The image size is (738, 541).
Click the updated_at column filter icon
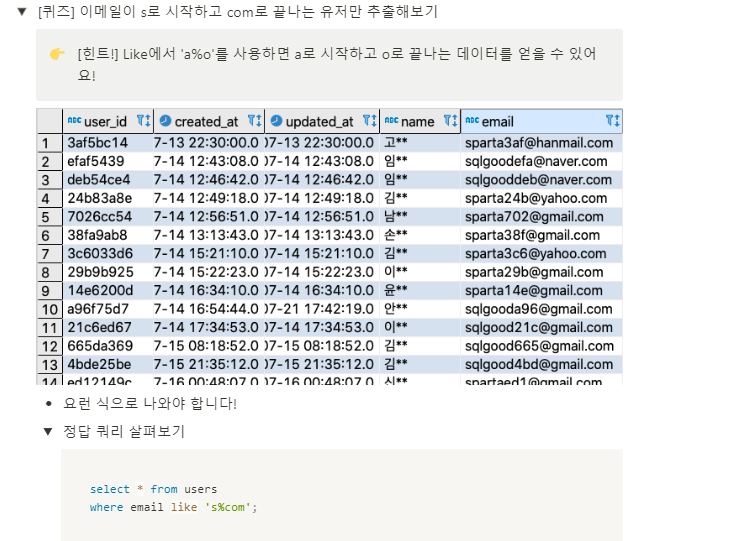click(x=370, y=121)
